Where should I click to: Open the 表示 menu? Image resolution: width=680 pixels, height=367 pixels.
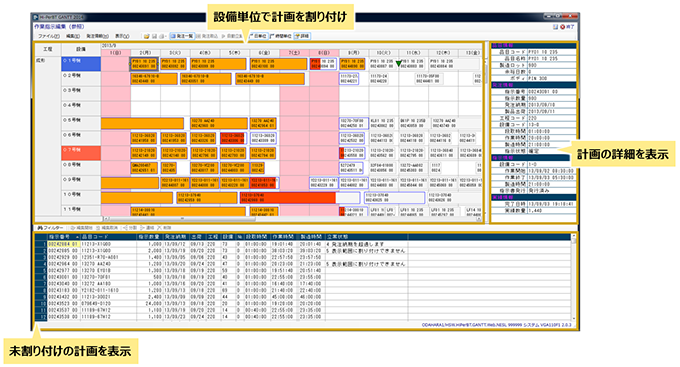pos(122,36)
